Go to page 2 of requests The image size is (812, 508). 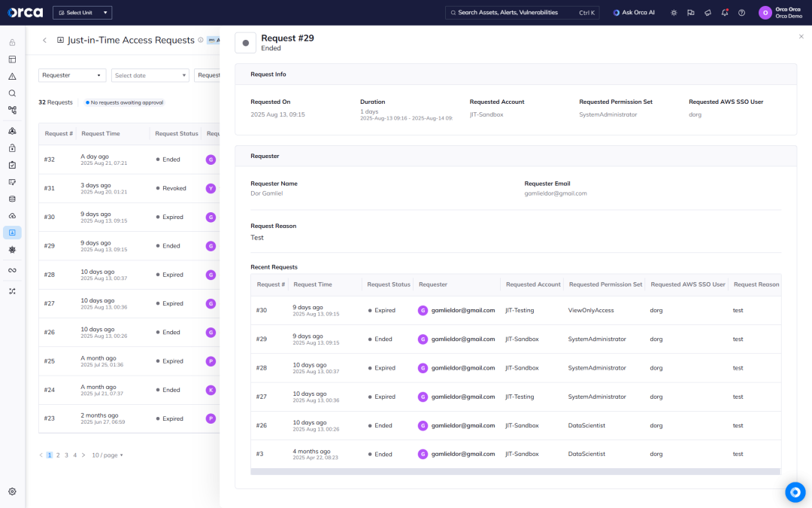[x=57, y=455]
